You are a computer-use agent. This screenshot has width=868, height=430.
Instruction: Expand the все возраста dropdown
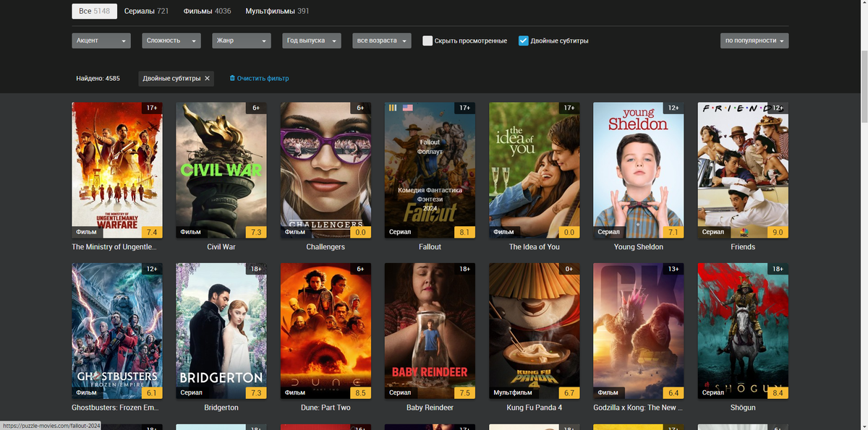382,40
